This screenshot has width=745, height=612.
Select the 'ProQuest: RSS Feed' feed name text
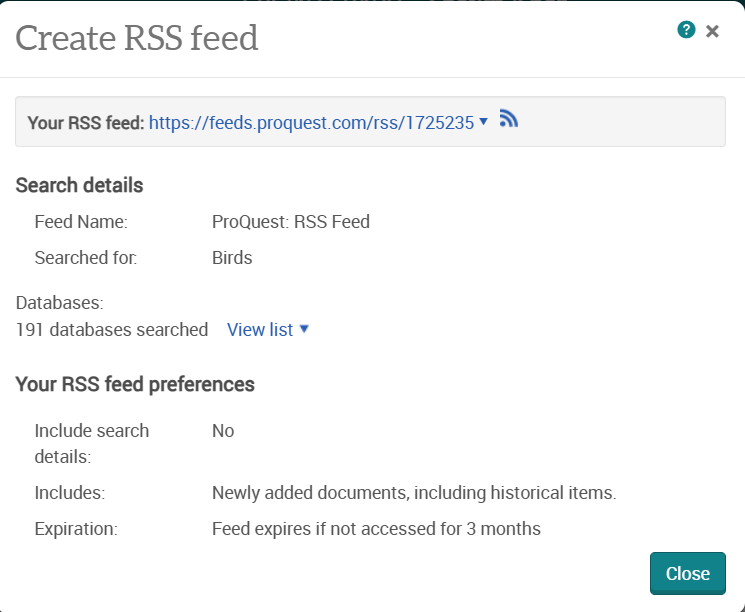pyautogui.click(x=291, y=222)
